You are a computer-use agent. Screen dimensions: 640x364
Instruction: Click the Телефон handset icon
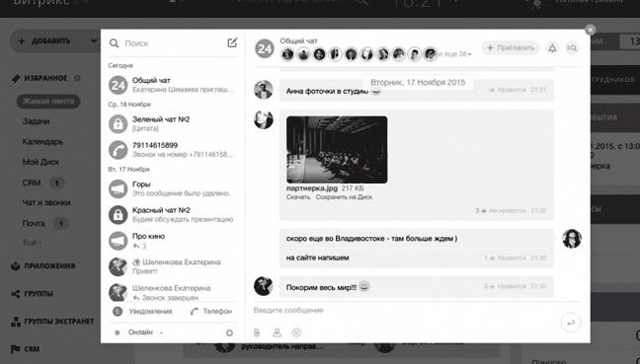(x=195, y=312)
